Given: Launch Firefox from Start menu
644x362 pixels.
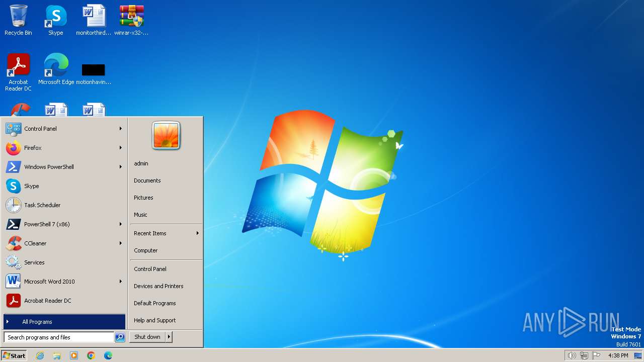Looking at the screenshot, I should point(64,148).
